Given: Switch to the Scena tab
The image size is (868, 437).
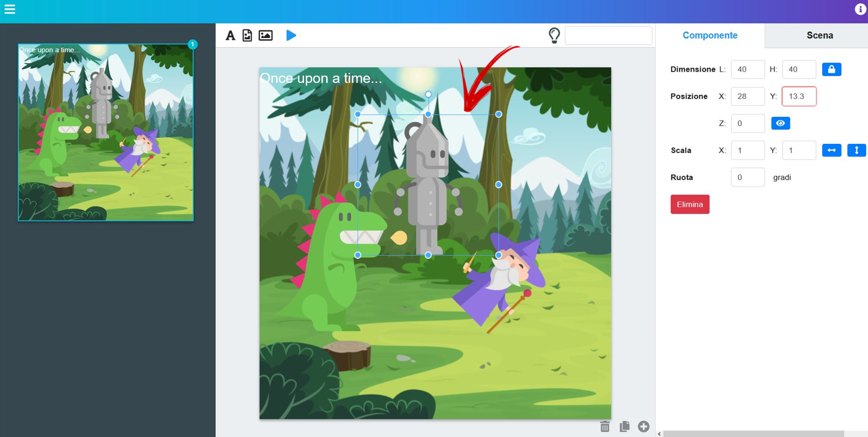Looking at the screenshot, I should 819,35.
